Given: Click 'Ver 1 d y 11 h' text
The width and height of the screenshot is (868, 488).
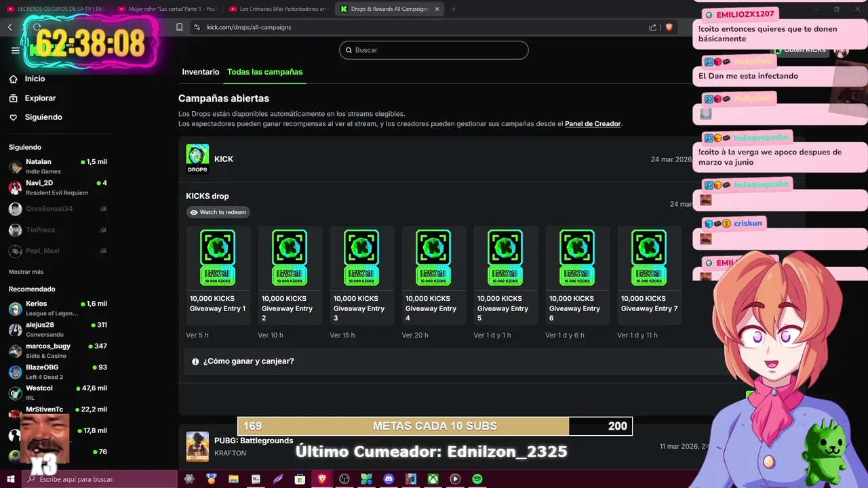Looking at the screenshot, I should click(637, 335).
